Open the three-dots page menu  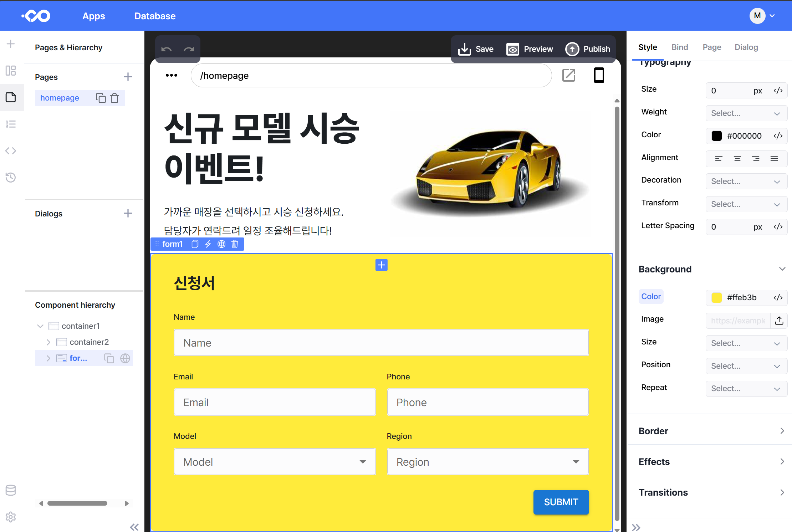pos(172,75)
